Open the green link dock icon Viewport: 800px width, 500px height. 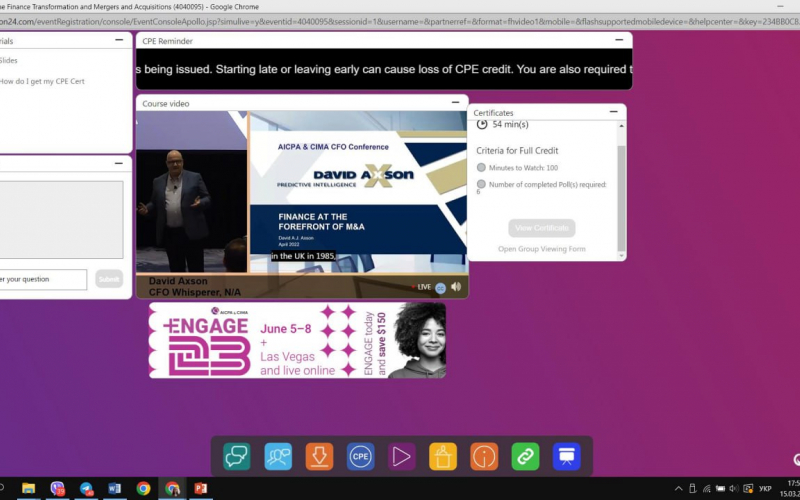(x=526, y=456)
